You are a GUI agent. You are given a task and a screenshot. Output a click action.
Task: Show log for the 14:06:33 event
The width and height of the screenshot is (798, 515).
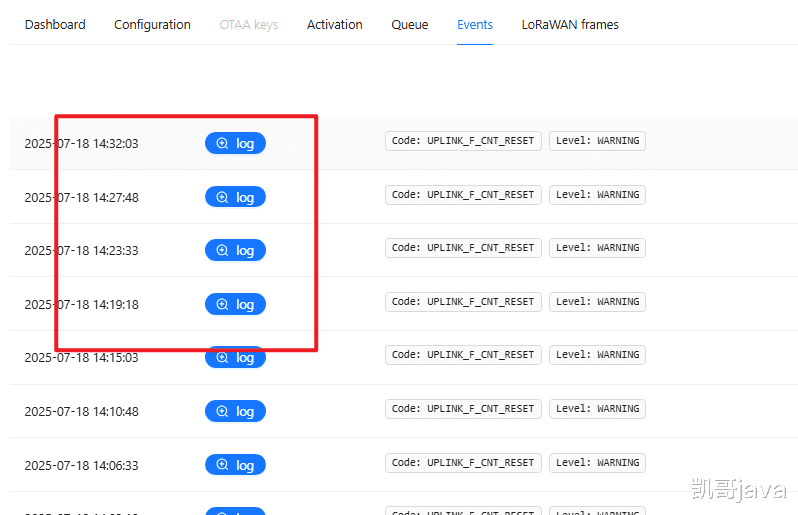[x=235, y=465]
